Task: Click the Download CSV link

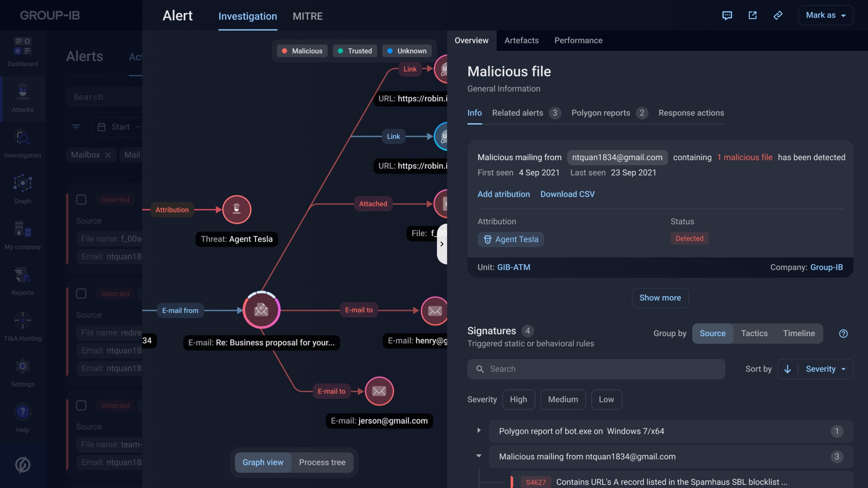Action: click(x=567, y=194)
